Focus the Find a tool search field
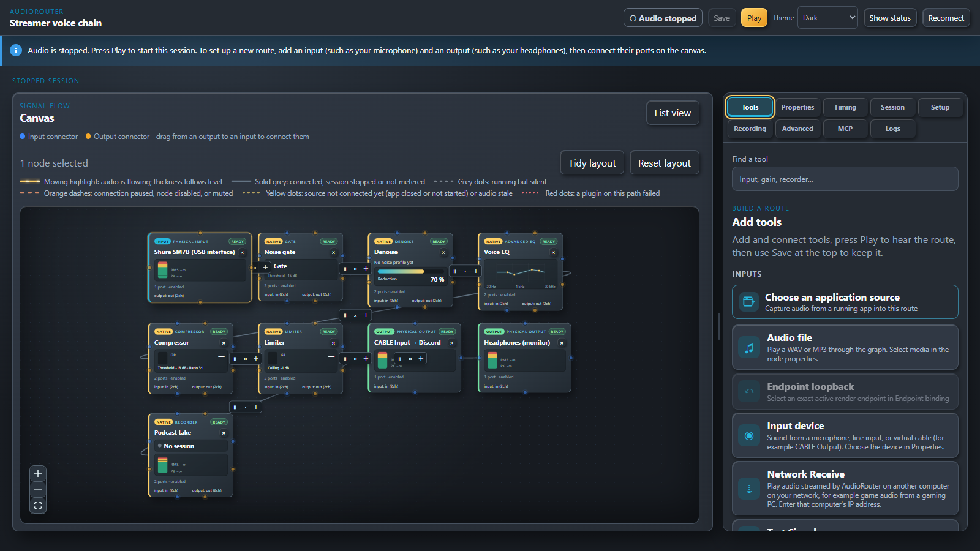The height and width of the screenshot is (551, 980). [845, 179]
